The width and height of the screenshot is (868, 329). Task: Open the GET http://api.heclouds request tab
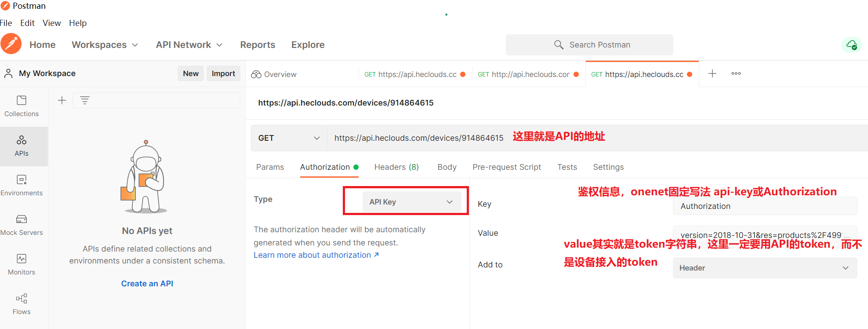point(528,74)
